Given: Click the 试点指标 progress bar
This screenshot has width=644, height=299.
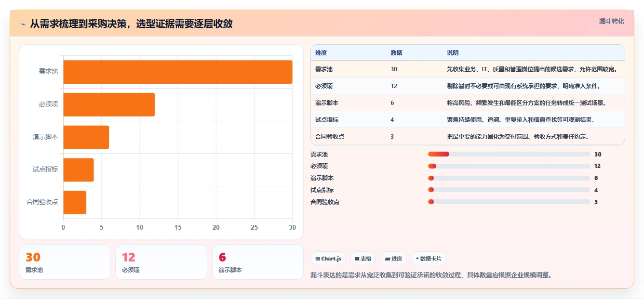Looking at the screenshot, I should [x=509, y=190].
